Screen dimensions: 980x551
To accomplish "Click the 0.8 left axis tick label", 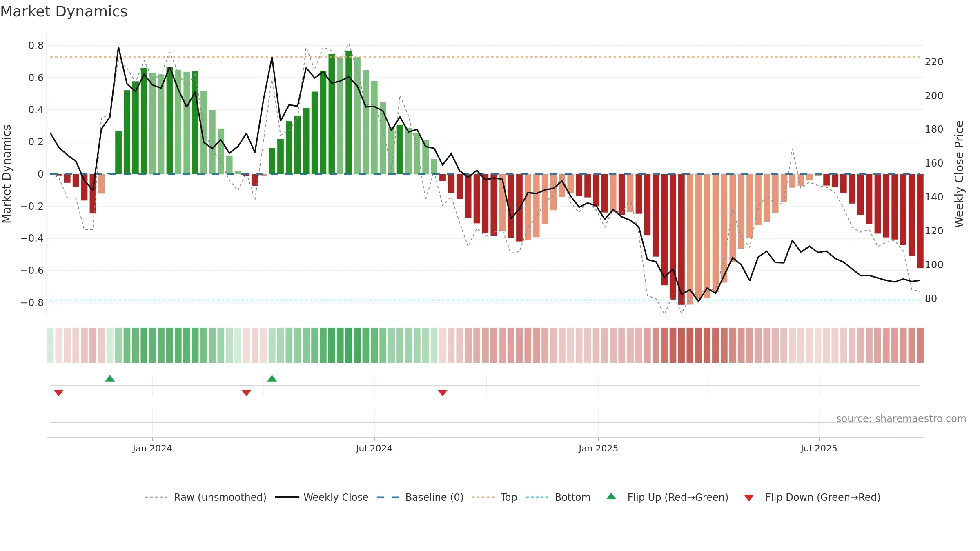I will tap(36, 45).
